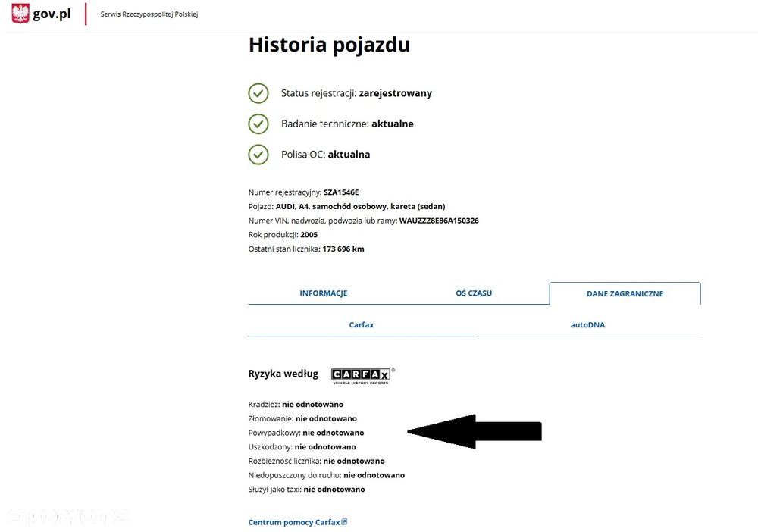Open the INFORMACJE tab
758x532 pixels.
pyautogui.click(x=324, y=293)
